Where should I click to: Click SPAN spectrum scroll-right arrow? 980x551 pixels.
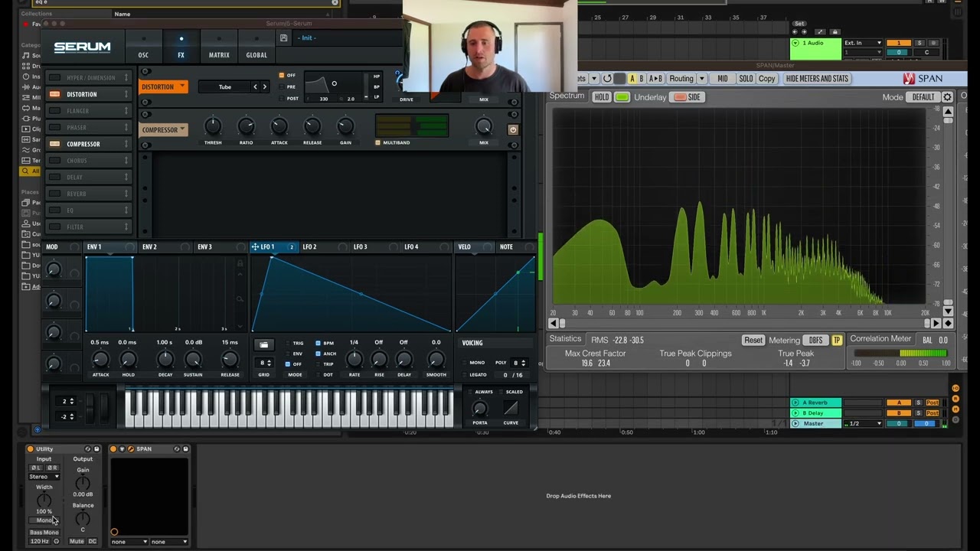[x=935, y=324]
